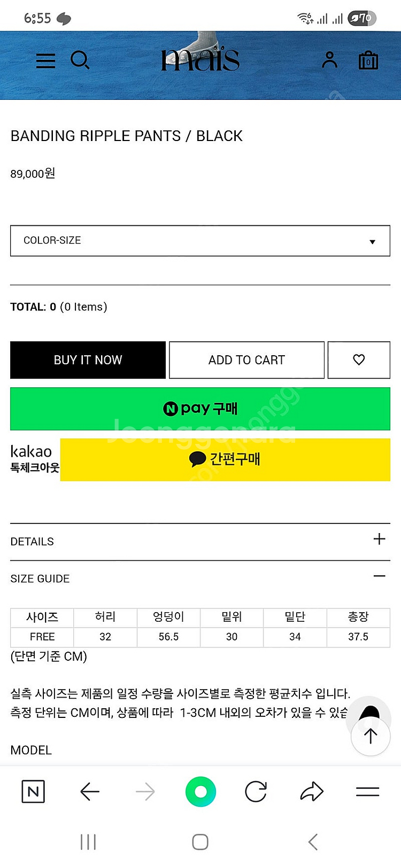Viewport: 401px width, 868px height.
Task: Tap the search magnifier icon
Action: [x=80, y=60]
